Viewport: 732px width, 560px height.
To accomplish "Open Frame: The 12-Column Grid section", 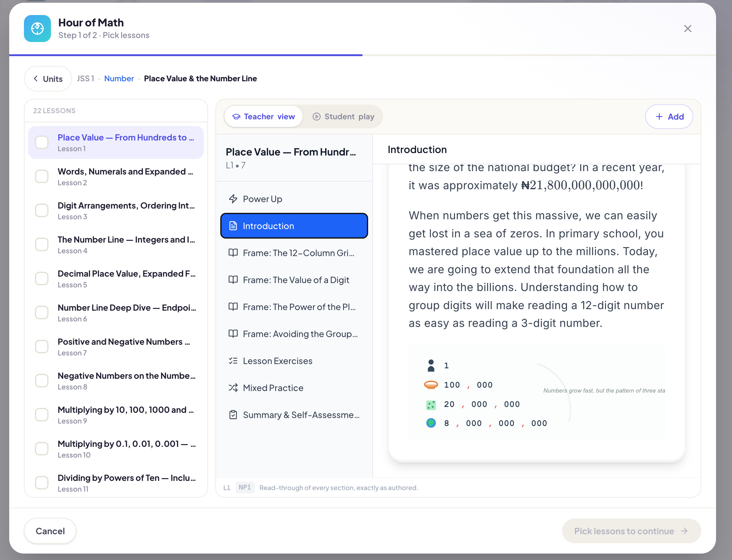I will [x=294, y=253].
